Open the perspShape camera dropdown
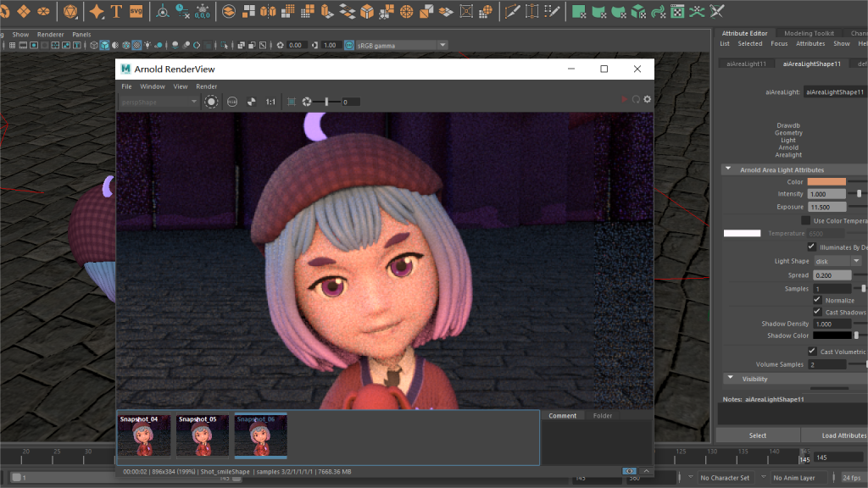Image resolution: width=868 pixels, height=488 pixels. point(159,102)
